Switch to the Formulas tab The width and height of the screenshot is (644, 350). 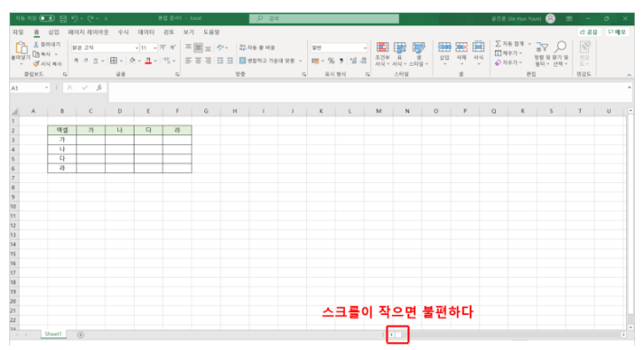(x=123, y=32)
